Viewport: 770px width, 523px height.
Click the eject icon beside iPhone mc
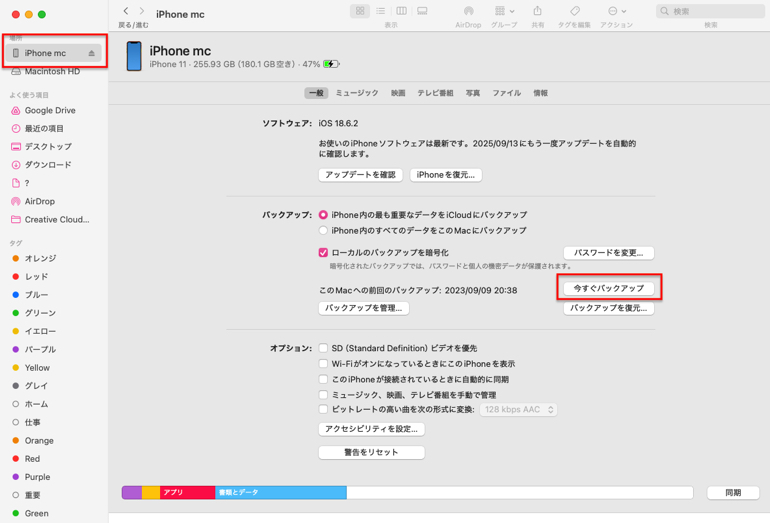click(x=92, y=54)
